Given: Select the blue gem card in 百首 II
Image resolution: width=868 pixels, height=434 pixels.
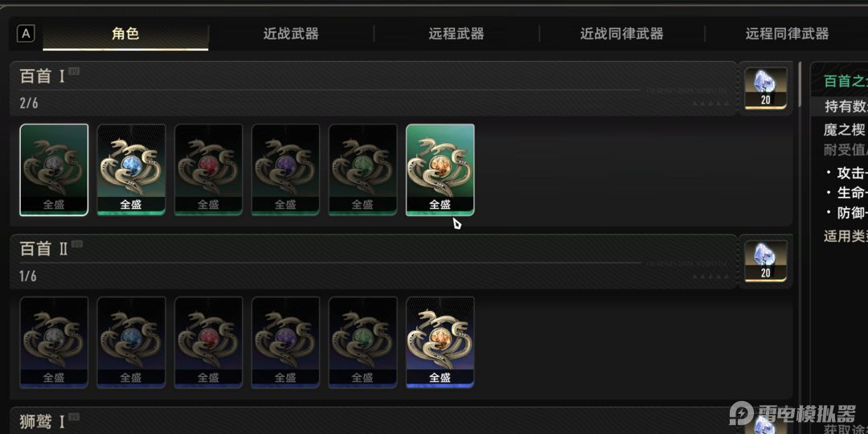Looking at the screenshot, I should coord(131,342).
